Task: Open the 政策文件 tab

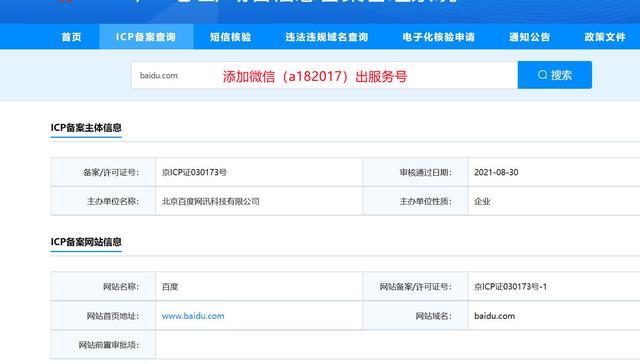Action: 604,37
